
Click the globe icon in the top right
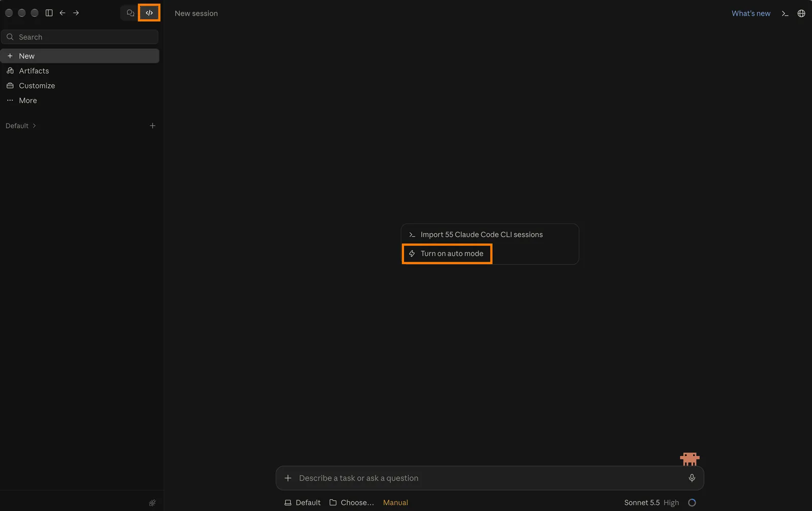click(x=801, y=14)
